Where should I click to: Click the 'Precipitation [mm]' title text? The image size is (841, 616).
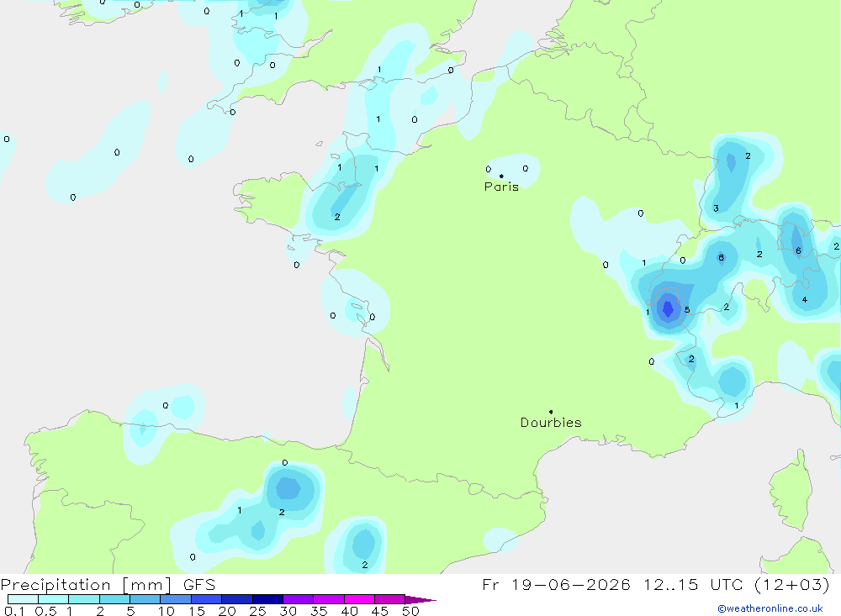(x=86, y=585)
